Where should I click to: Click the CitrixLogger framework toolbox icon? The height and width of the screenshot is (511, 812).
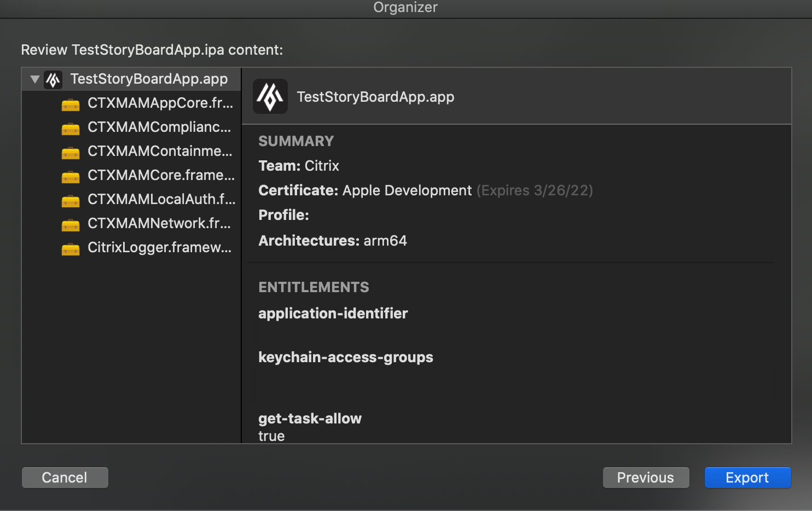coord(71,248)
